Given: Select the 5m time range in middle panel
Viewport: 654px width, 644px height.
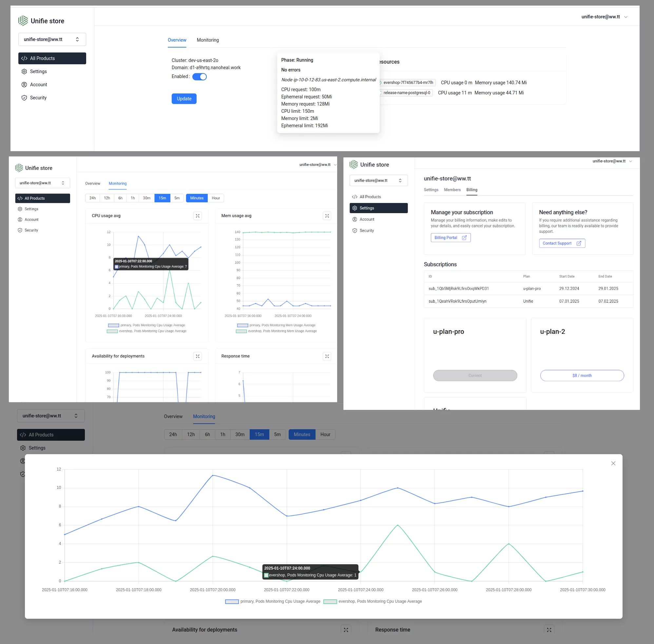Looking at the screenshot, I should (177, 198).
